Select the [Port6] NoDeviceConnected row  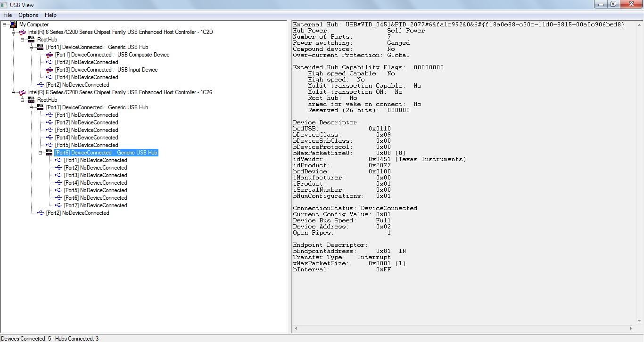tap(95, 198)
